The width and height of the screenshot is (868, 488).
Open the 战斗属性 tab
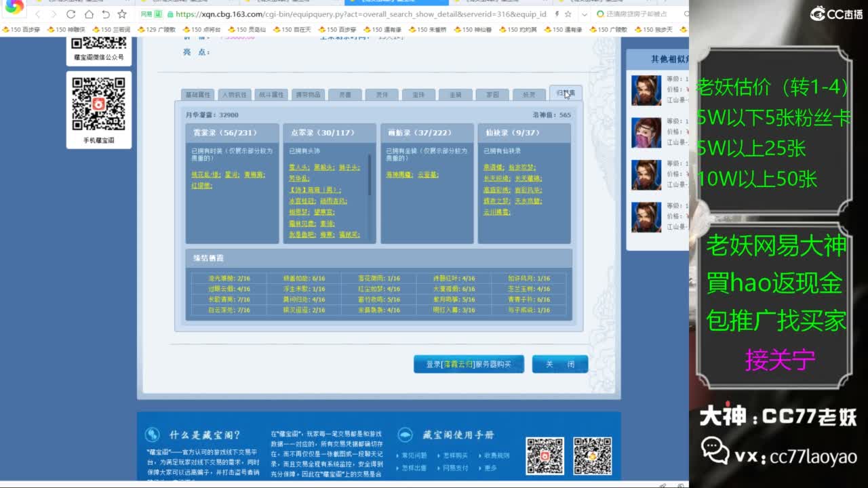(271, 95)
